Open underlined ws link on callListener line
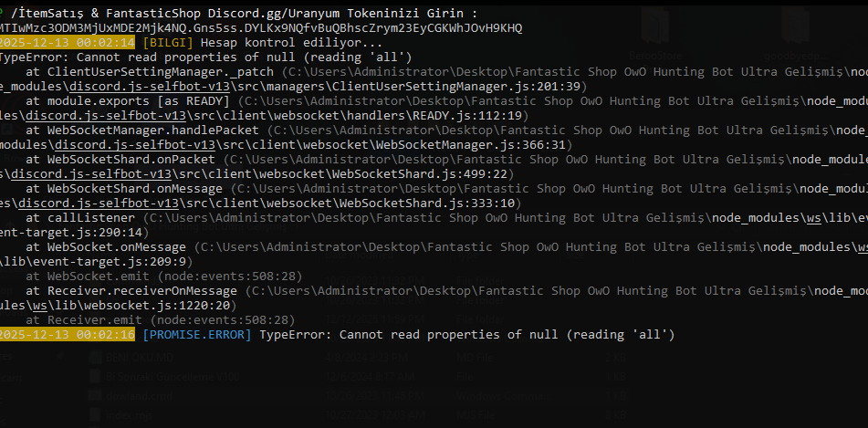The image size is (868, 428). [x=813, y=217]
